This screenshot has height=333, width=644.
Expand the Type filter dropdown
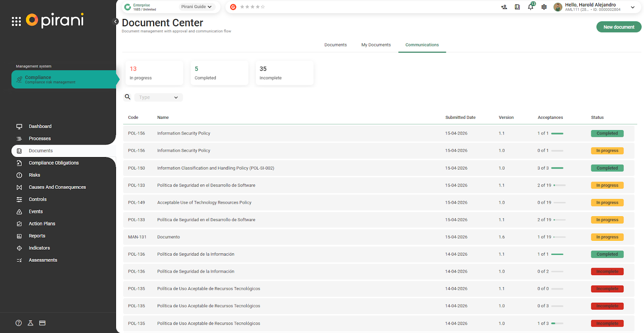click(x=159, y=97)
